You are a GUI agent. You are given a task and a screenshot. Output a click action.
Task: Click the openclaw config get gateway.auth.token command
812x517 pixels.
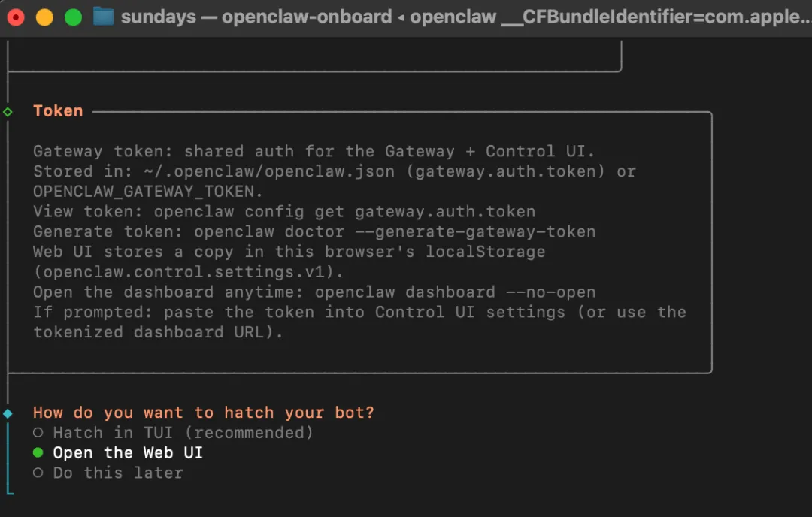[344, 211]
